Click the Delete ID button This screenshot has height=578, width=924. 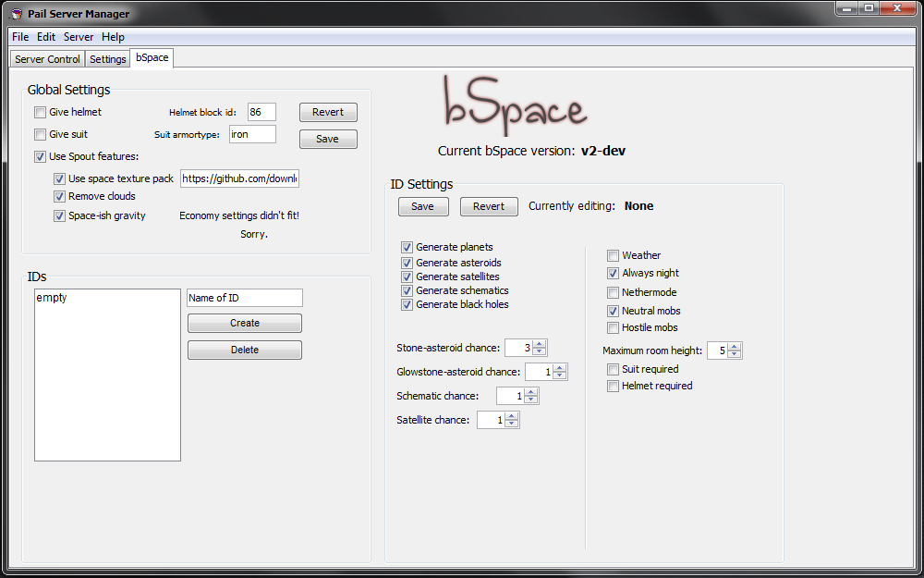point(245,350)
